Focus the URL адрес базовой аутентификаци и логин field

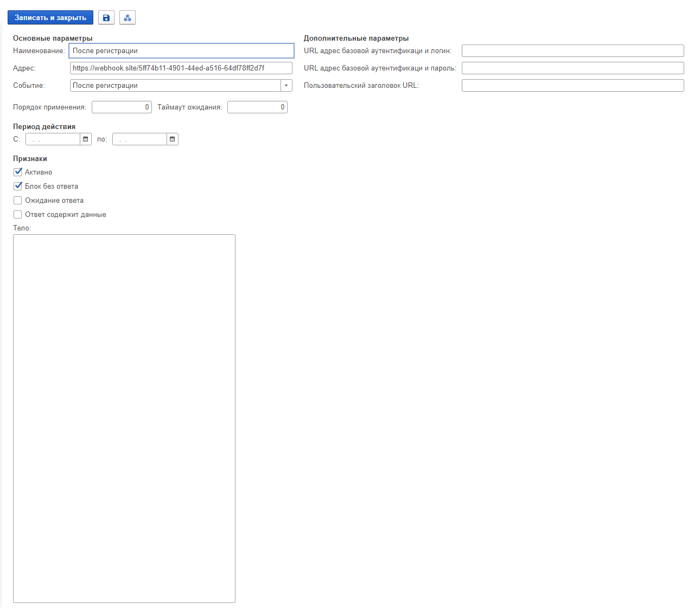coord(573,51)
